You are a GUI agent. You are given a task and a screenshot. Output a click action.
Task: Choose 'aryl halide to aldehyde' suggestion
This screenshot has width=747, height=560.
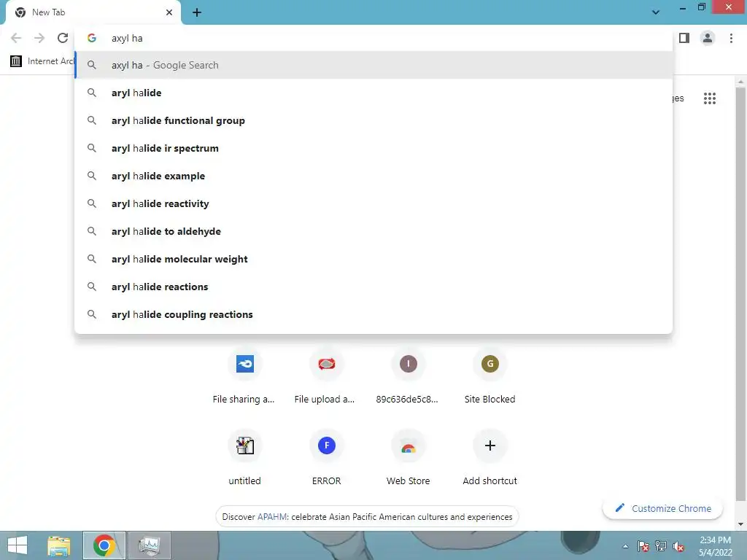point(373,231)
